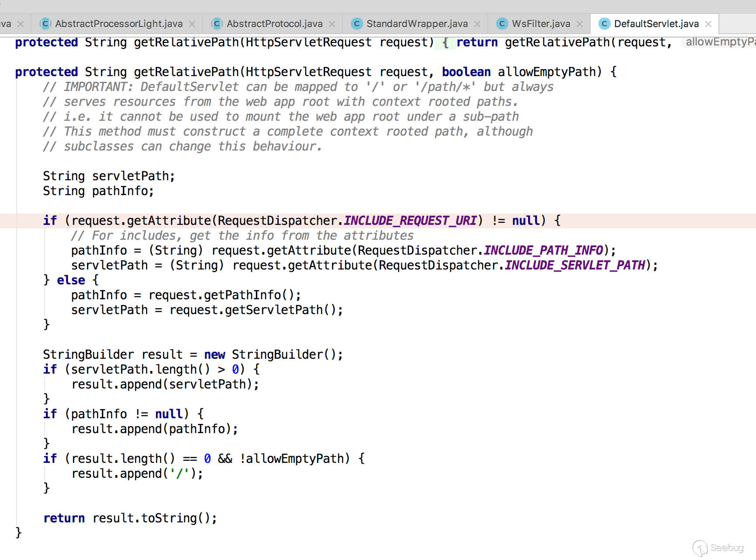The height and width of the screenshot is (560, 756).
Task: Close the DefaultServlet.java tab
Action: click(708, 24)
